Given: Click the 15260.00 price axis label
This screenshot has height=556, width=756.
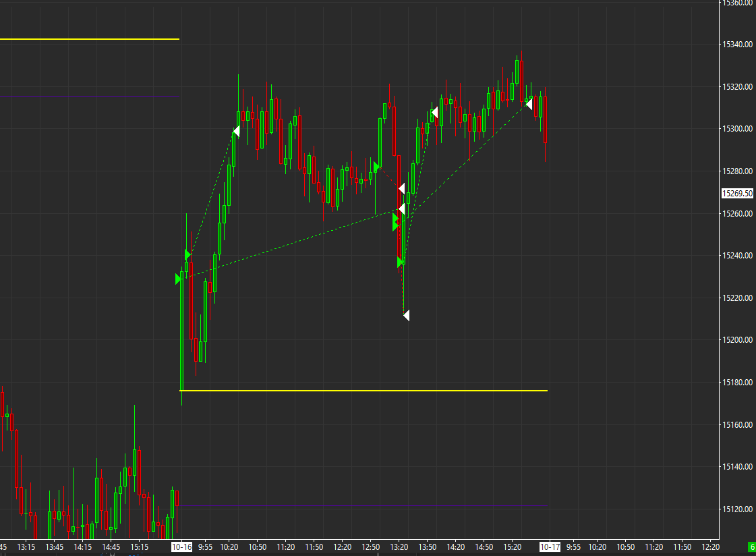Looking at the screenshot, I should [737, 214].
